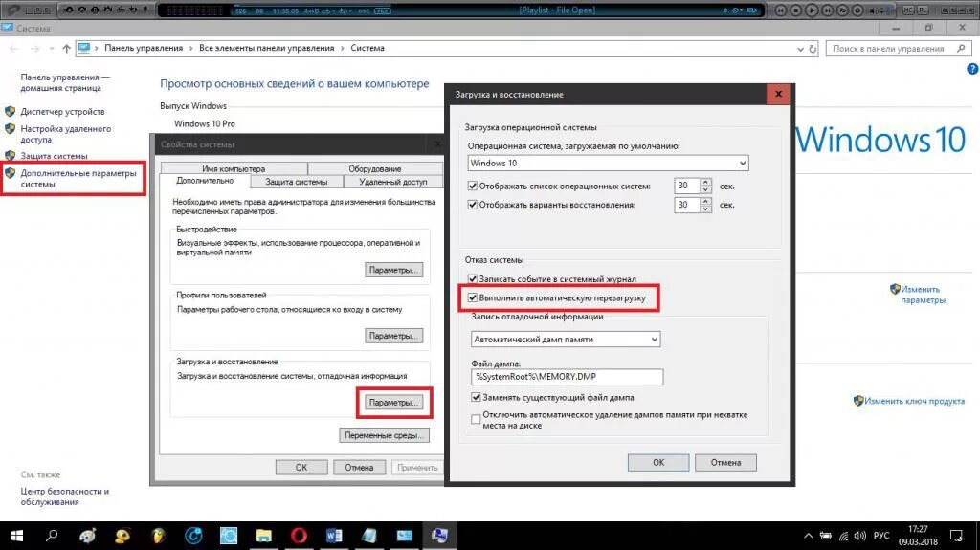Open 'Дополнительные параметры системы' link

[78, 179]
